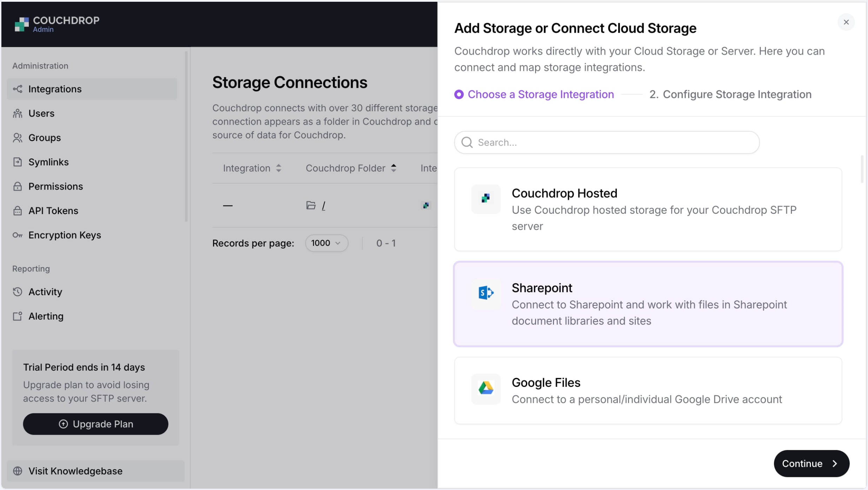Sort table by Couchdrop Folder column
This screenshot has height=490, width=868.
tap(351, 168)
